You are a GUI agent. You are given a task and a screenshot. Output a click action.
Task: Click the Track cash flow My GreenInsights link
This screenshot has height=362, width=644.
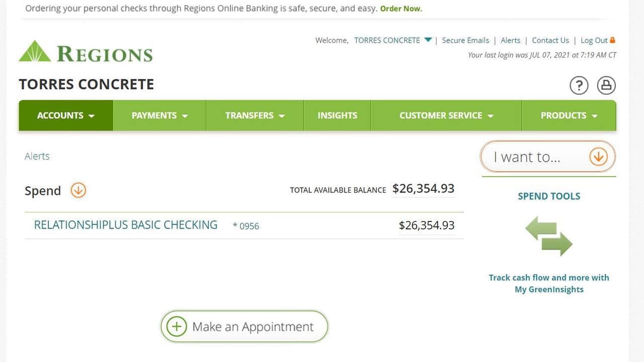(549, 283)
